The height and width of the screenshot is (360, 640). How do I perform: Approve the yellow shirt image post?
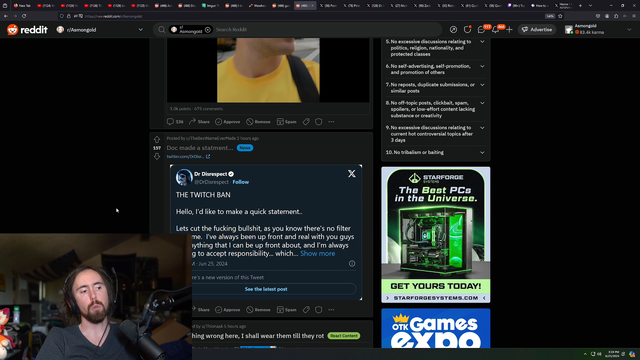click(228, 122)
